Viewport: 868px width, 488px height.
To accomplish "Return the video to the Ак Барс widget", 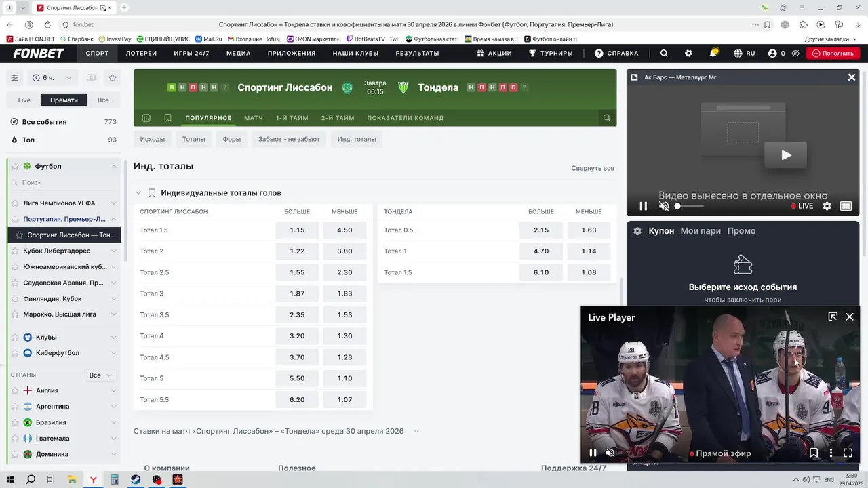I will point(846,206).
